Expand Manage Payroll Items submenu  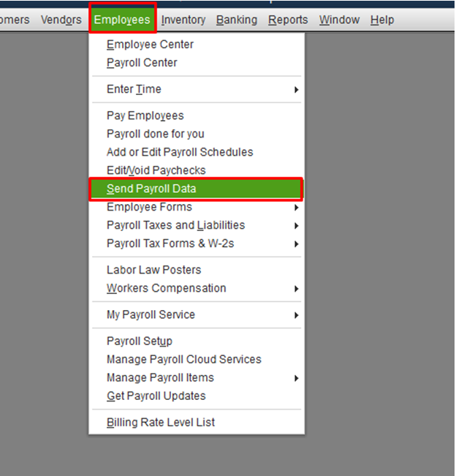pos(197,377)
